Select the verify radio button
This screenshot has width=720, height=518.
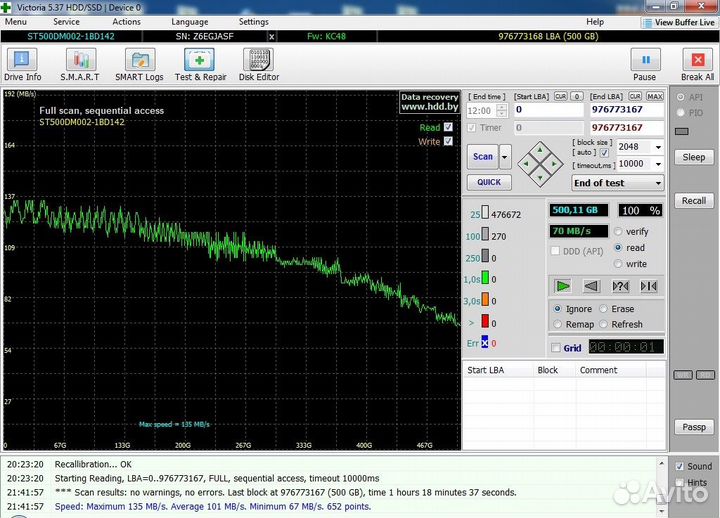coord(618,232)
